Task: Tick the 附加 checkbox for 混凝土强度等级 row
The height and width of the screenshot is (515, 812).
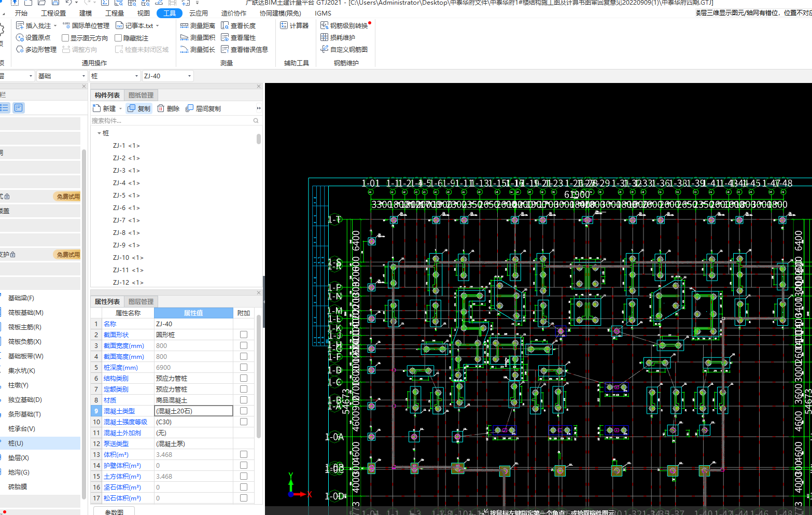Action: (244, 422)
